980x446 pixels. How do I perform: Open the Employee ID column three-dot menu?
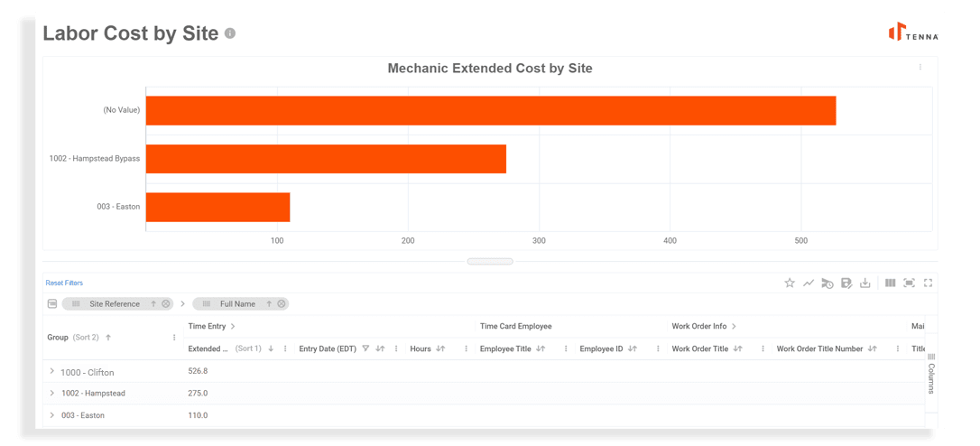coord(658,348)
